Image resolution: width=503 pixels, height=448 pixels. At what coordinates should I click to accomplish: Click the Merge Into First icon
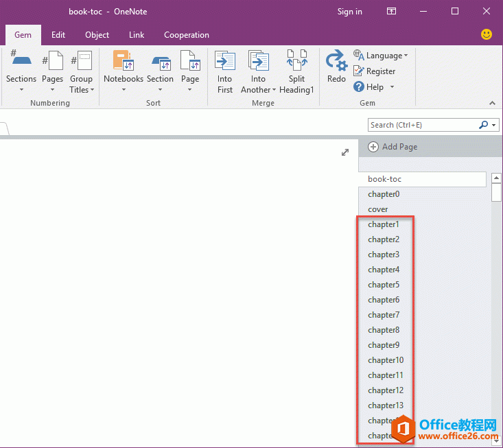tap(225, 62)
